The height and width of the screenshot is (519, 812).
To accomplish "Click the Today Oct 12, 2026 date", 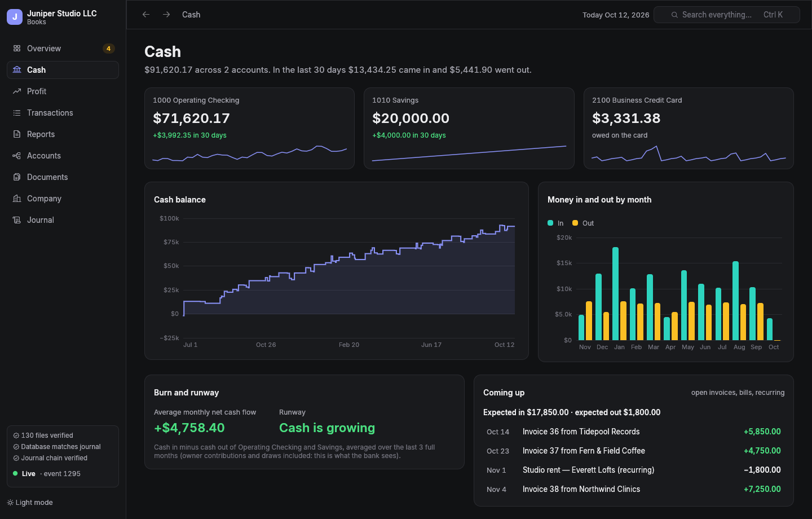I will (x=616, y=15).
